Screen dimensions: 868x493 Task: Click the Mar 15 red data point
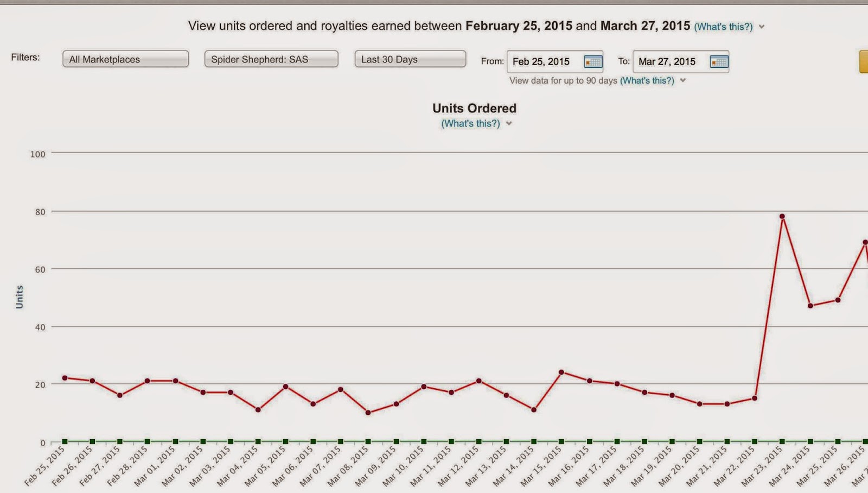click(561, 372)
